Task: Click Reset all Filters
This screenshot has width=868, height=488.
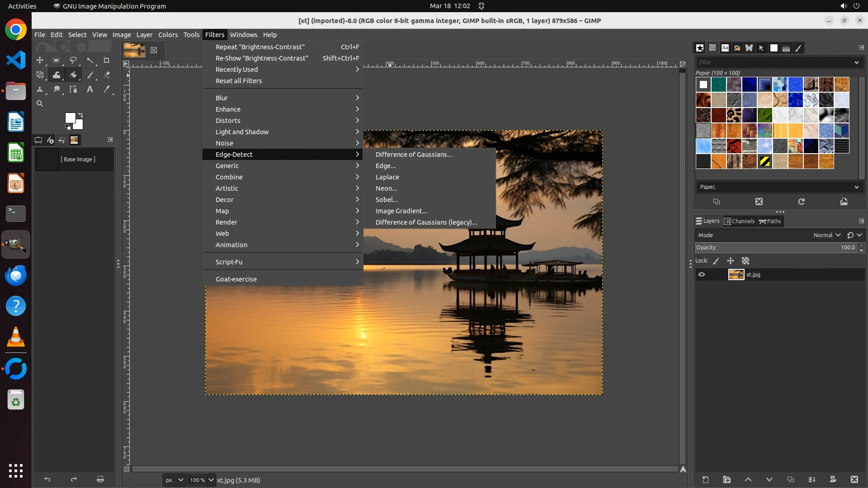Action: pos(239,81)
